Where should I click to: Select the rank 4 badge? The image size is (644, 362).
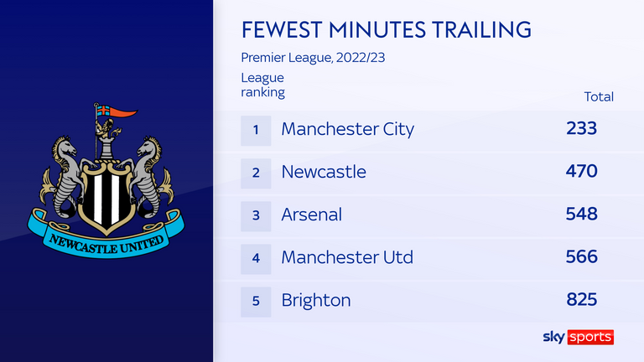point(256,259)
